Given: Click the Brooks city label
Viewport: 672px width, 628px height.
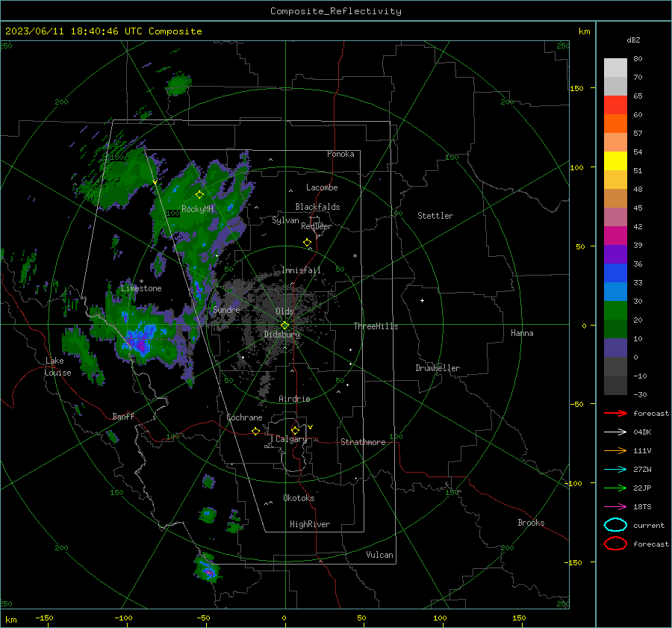Looking at the screenshot, I should click(531, 523).
